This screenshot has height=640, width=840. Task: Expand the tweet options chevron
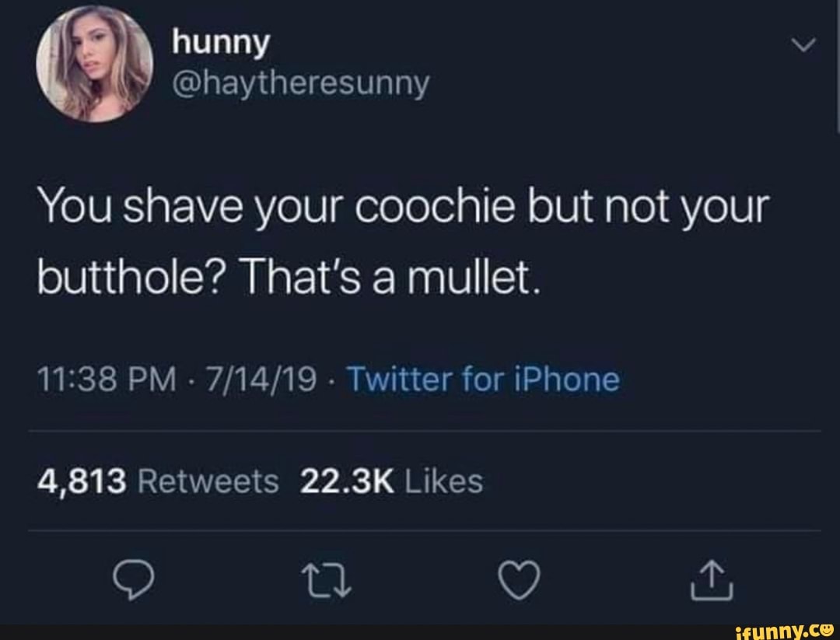click(803, 45)
